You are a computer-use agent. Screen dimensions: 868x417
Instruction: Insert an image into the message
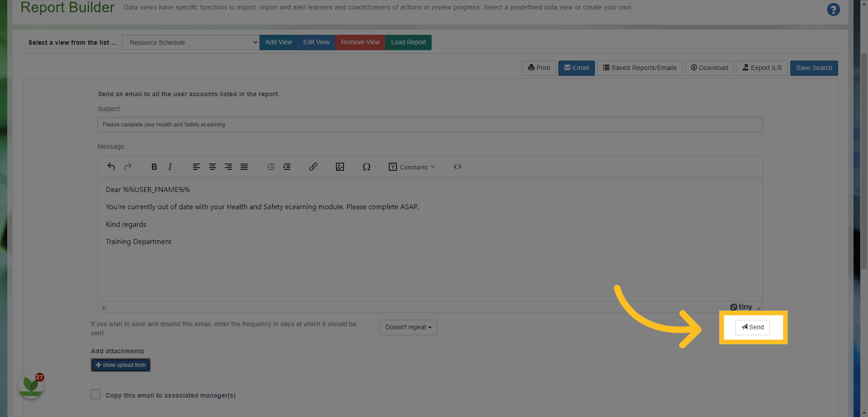(x=340, y=167)
